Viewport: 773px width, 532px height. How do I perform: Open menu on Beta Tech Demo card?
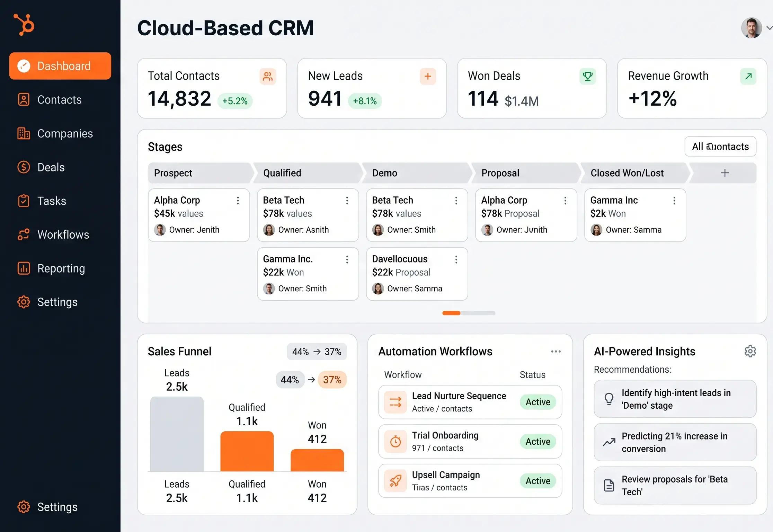[x=456, y=201]
